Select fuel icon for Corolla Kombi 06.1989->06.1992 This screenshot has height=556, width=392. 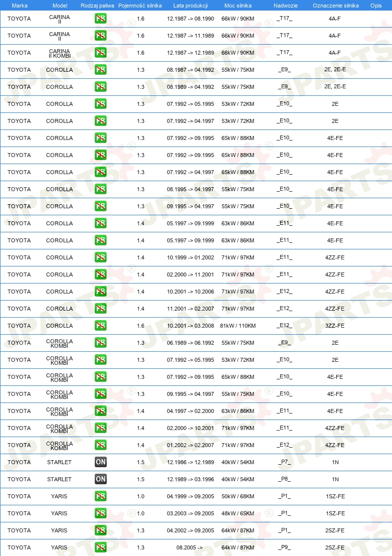101,343
